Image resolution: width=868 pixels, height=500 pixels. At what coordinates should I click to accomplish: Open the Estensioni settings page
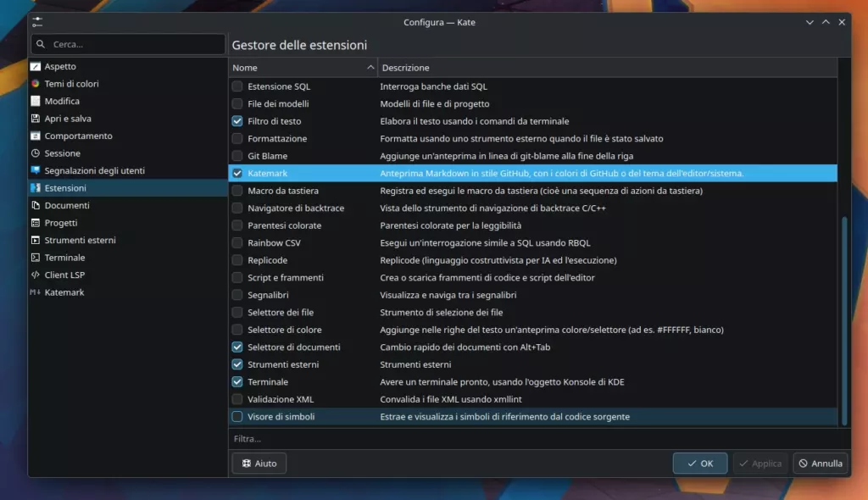tap(128, 187)
